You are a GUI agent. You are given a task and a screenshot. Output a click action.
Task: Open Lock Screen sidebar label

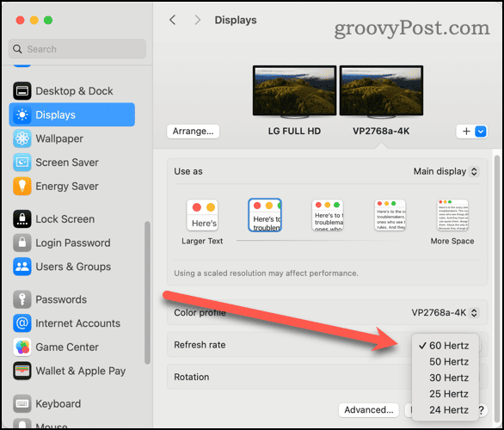coord(65,219)
